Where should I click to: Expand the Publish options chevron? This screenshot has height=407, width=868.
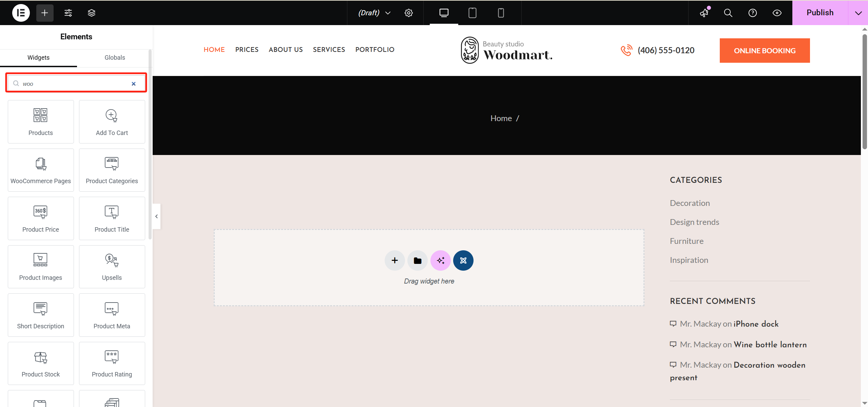[859, 13]
